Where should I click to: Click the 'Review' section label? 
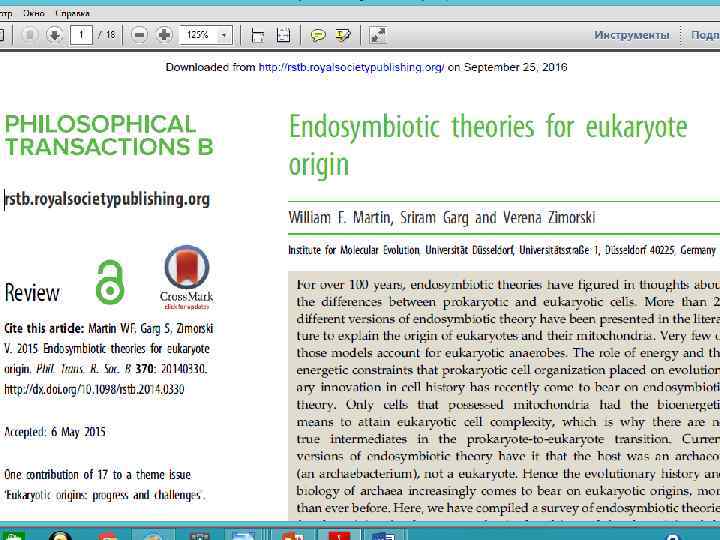(32, 292)
